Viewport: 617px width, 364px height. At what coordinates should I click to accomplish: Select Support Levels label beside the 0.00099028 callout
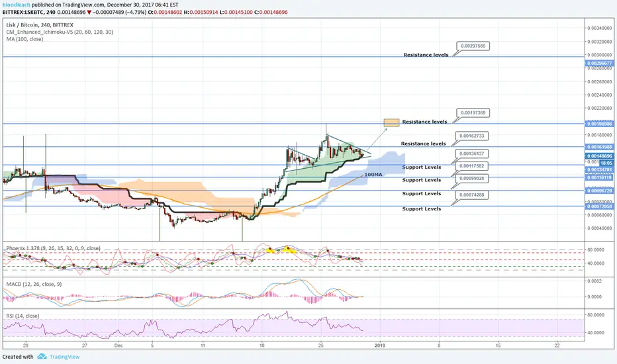422,194
